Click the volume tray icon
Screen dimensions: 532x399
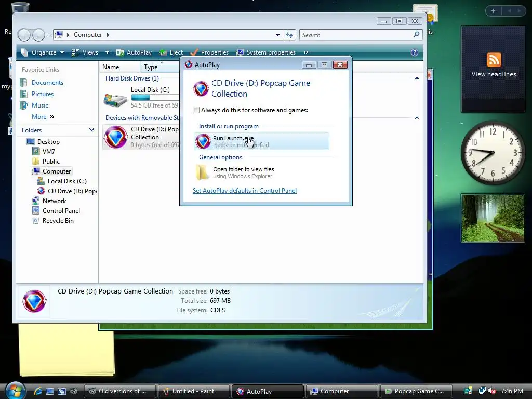coord(492,391)
